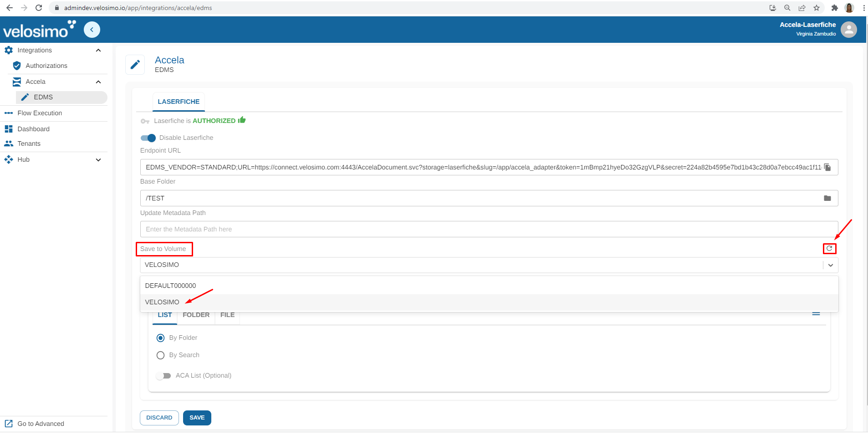This screenshot has height=435, width=868.
Task: Click the key icon next to Laserfiche status
Action: point(145,121)
